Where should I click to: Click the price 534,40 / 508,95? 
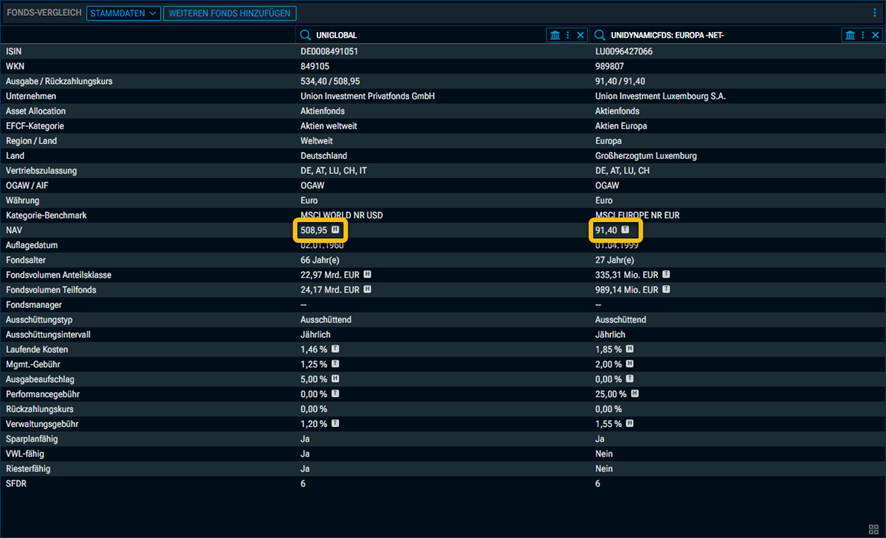pos(330,81)
